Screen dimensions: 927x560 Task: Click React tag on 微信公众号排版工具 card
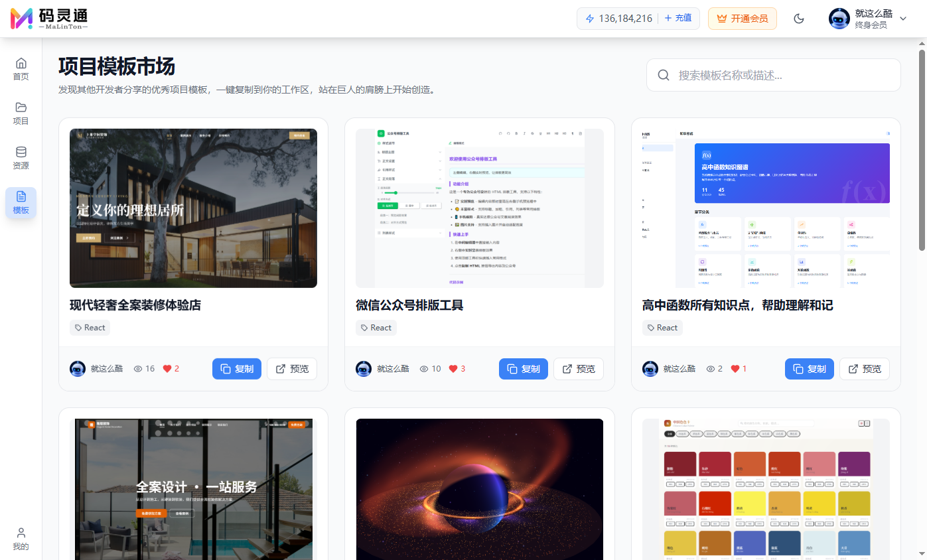376,328
